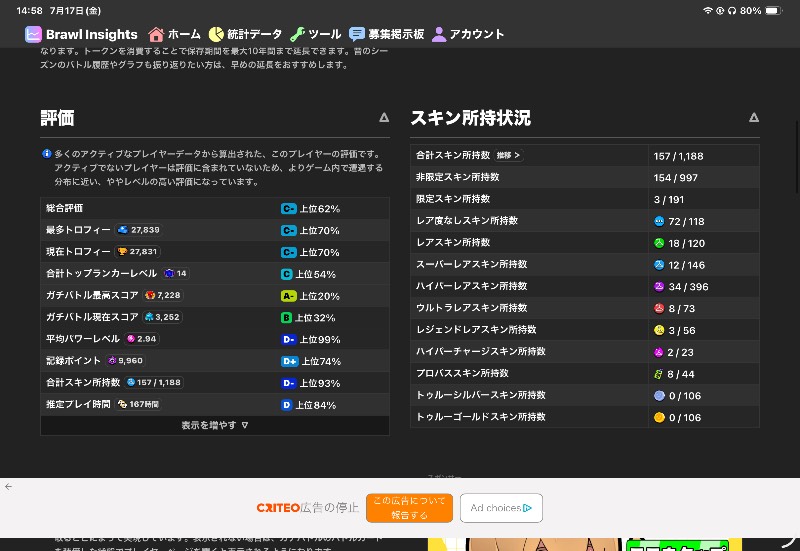Collapse the 評価 section triangle

[384, 118]
